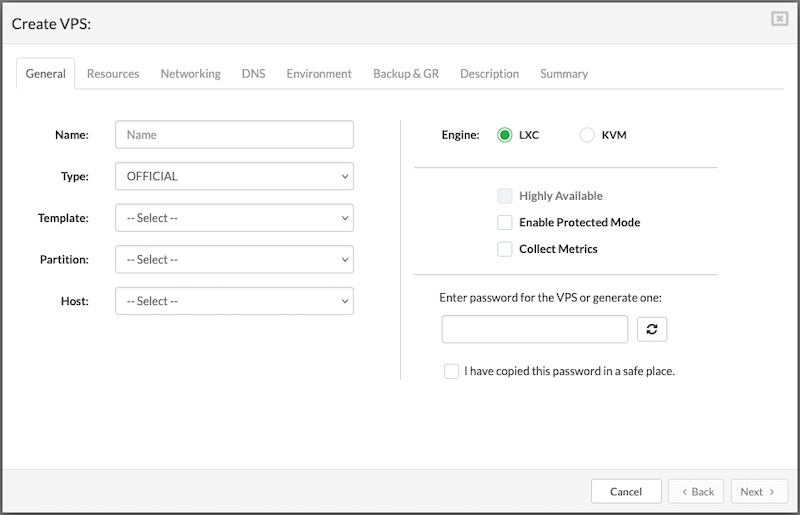Open the Networking tab

click(x=190, y=74)
